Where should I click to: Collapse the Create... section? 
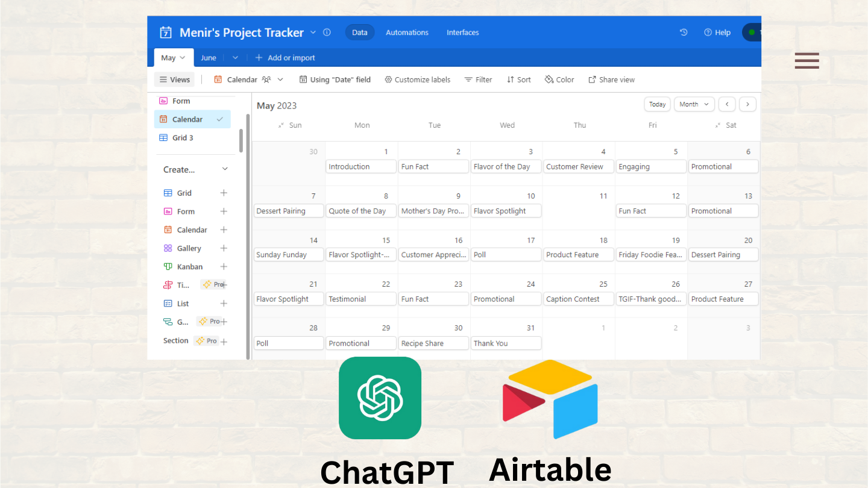coord(225,170)
